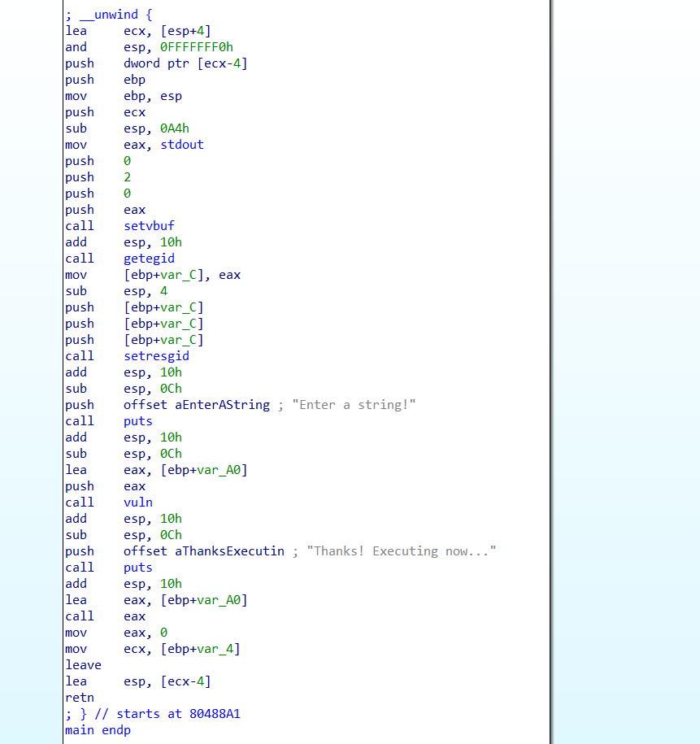Select the mov ebp, esp instruction
The height and width of the screenshot is (744, 700).
point(124,96)
